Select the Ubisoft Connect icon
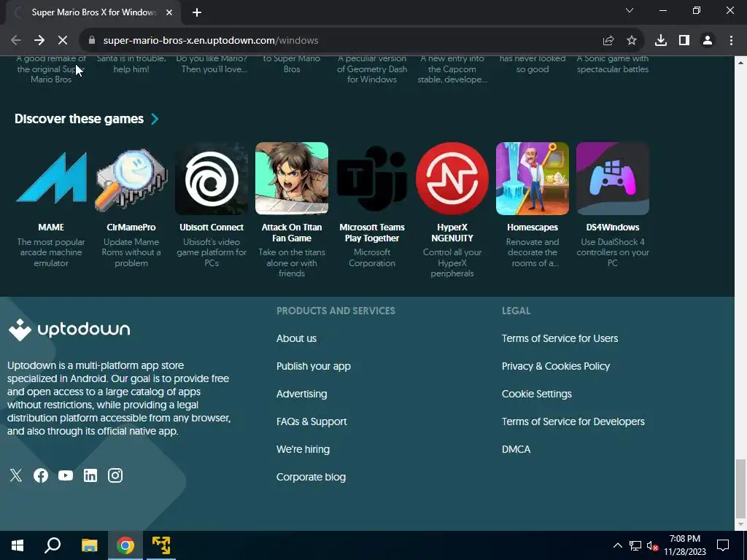Screen dimensions: 747x560 pos(212,178)
